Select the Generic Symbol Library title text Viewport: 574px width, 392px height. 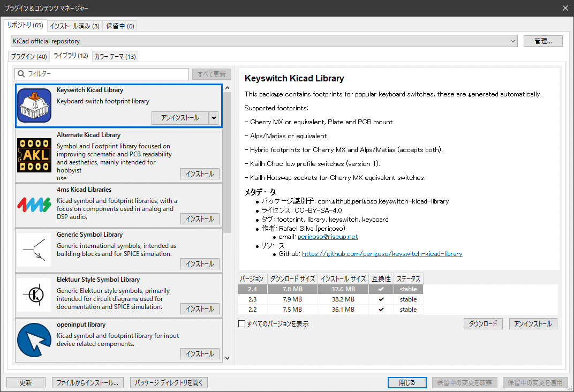[x=90, y=235]
